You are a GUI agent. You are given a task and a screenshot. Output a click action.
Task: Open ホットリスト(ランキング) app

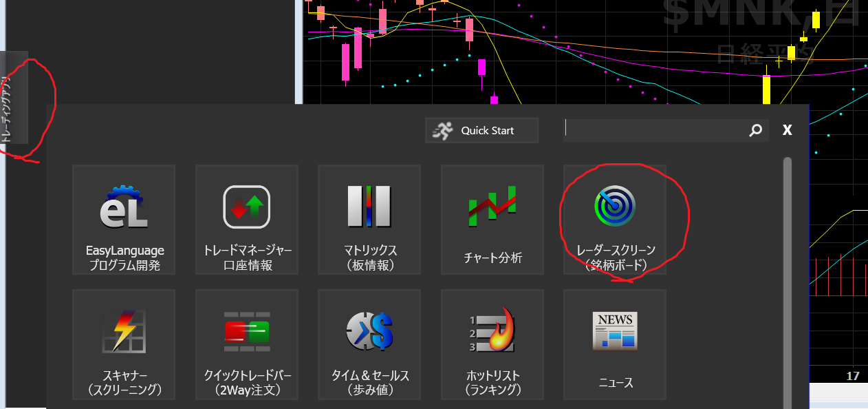click(x=492, y=344)
